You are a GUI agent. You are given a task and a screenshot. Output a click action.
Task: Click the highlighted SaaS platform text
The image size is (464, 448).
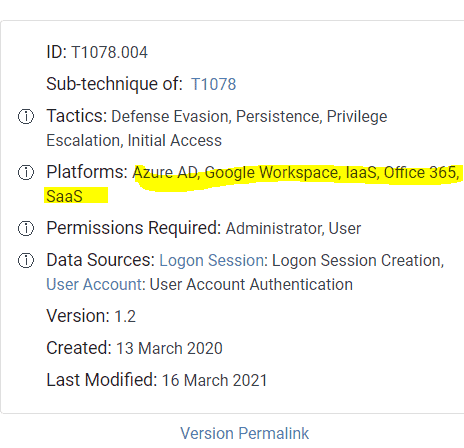(64, 196)
